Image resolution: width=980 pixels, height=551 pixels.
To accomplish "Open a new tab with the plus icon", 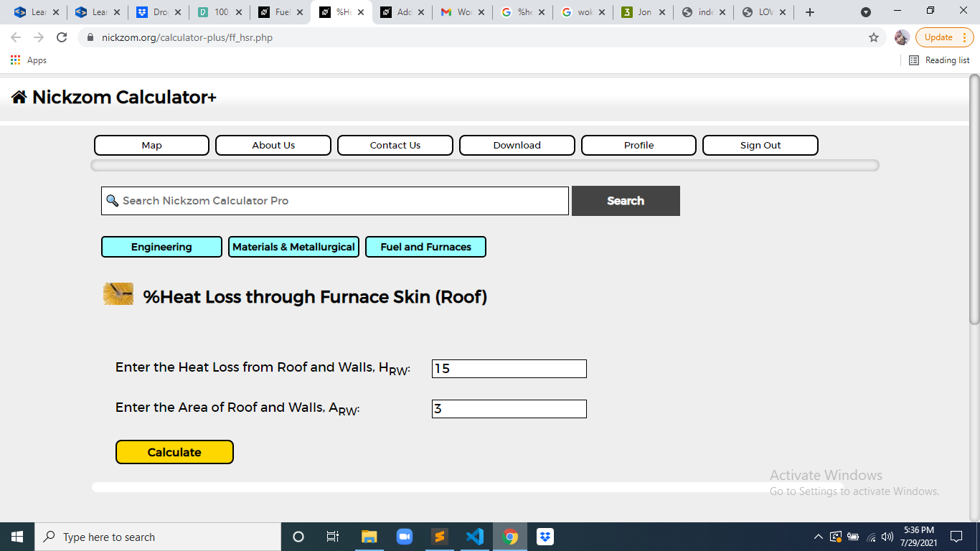I will 810,12.
